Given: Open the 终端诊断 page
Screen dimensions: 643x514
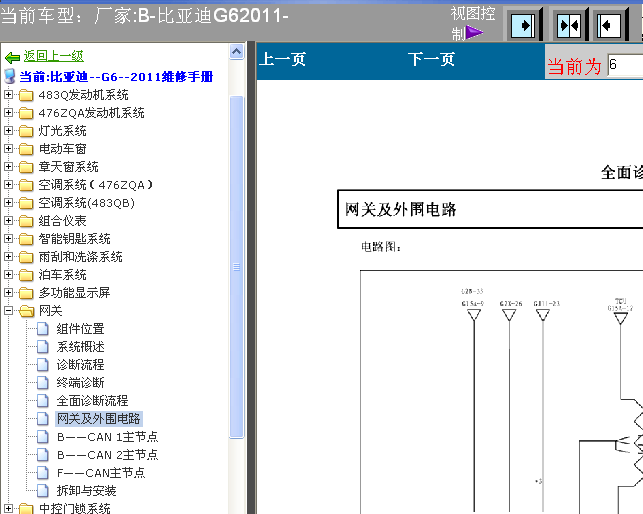Looking at the screenshot, I should pos(80,383).
